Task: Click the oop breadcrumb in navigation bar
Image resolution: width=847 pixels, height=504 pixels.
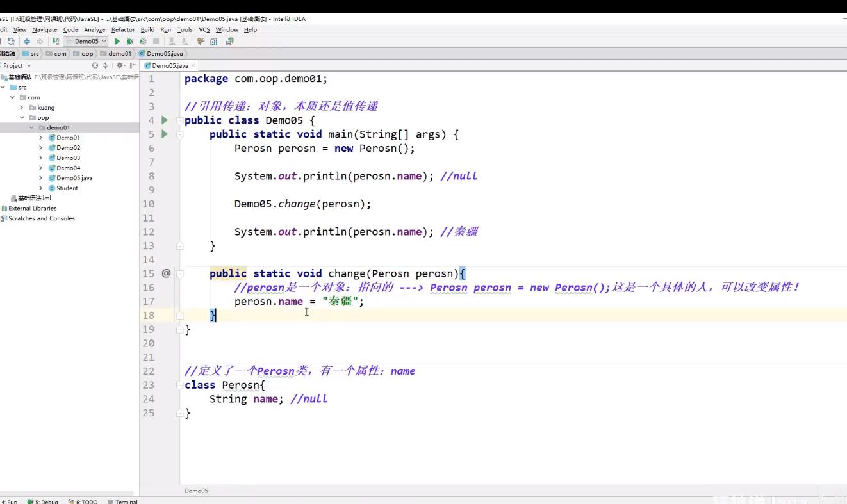Action: pos(83,54)
